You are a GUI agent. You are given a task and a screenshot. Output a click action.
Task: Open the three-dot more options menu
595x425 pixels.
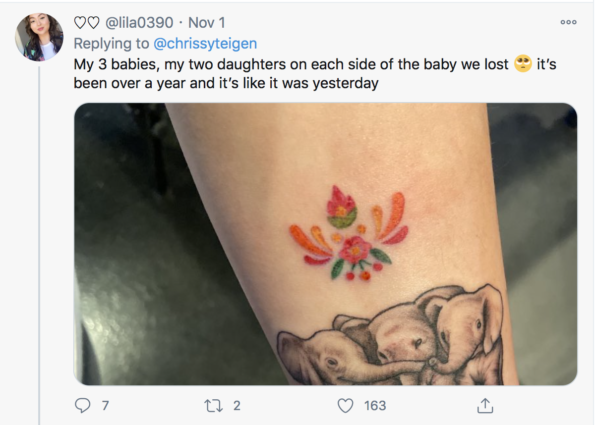pos(568,22)
